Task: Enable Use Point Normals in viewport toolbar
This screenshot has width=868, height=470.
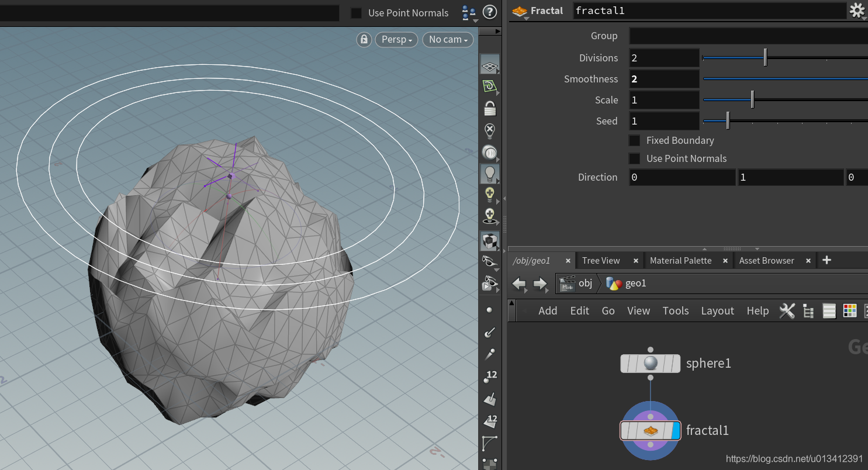Action: [x=356, y=13]
